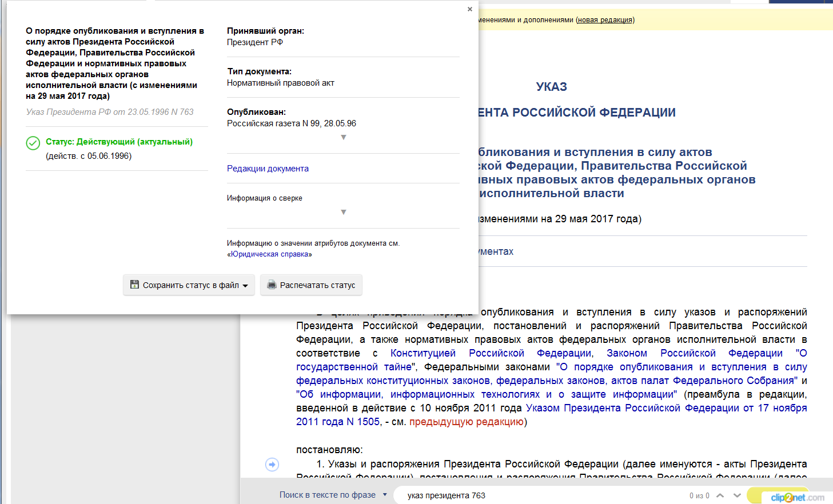Expand the Информация о сверке section
Image resolution: width=833 pixels, height=504 pixels.
(x=344, y=212)
